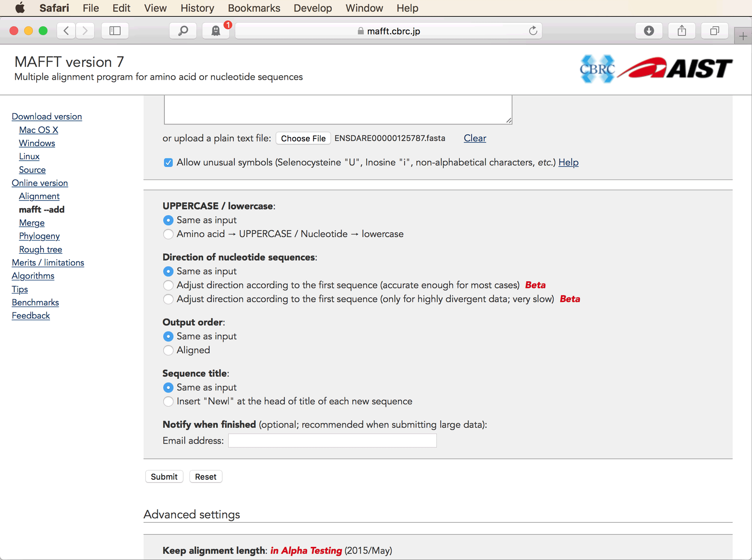Open Online version link
Viewport: 752px width, 560px height.
click(39, 183)
